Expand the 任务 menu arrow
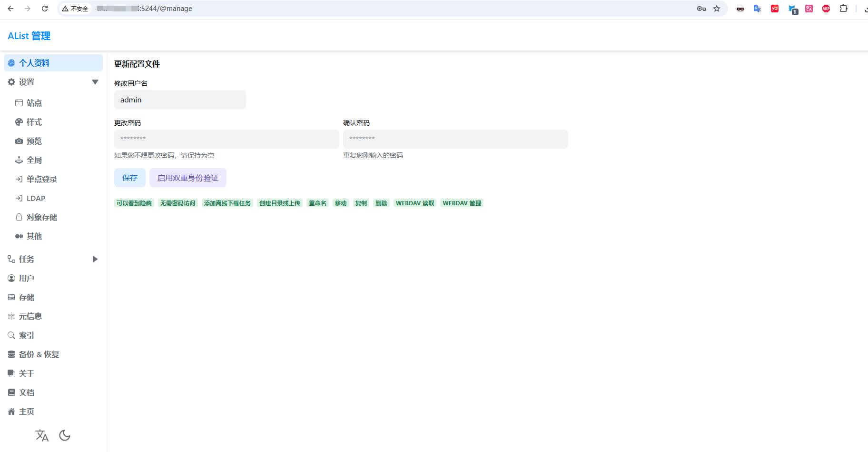This screenshot has width=868, height=452. click(x=95, y=259)
